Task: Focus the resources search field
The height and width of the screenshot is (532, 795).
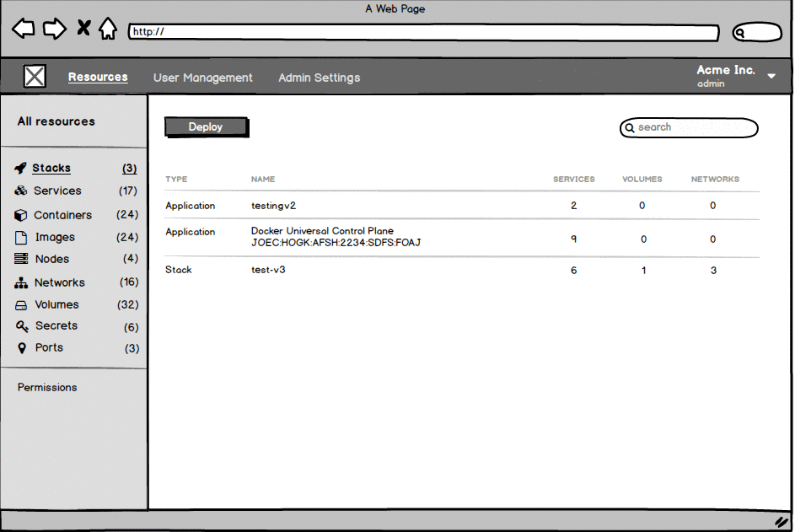Action: pyautogui.click(x=689, y=128)
